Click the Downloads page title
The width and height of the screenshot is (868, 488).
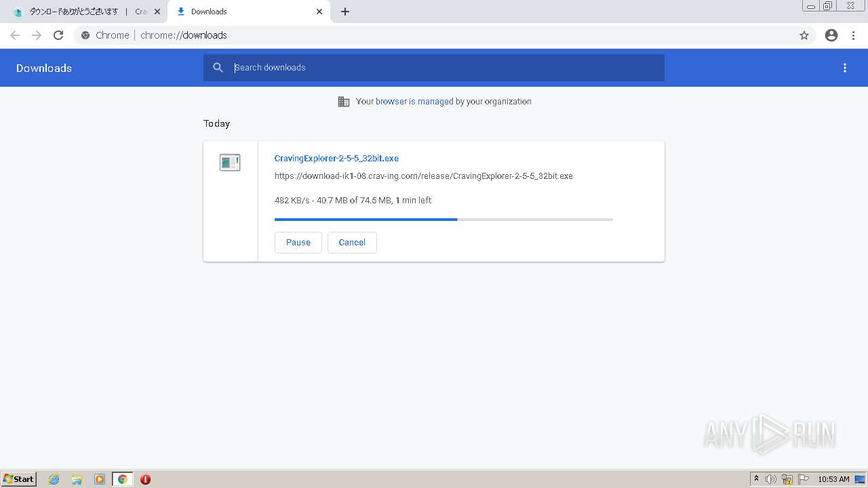[x=44, y=68]
